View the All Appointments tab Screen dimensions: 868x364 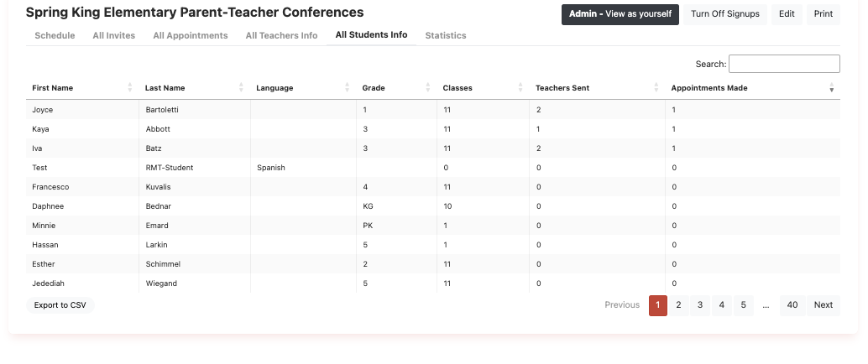coord(191,35)
